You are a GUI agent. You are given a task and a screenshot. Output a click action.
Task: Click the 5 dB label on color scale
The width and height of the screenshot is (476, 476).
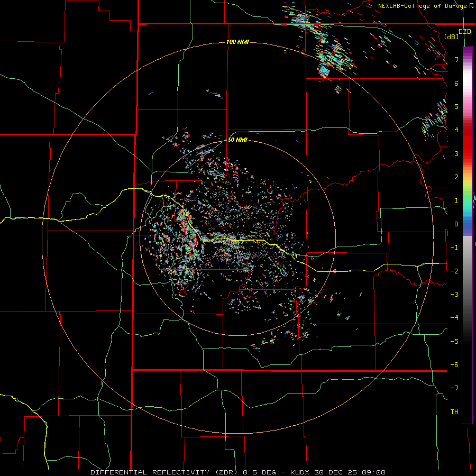point(456,106)
